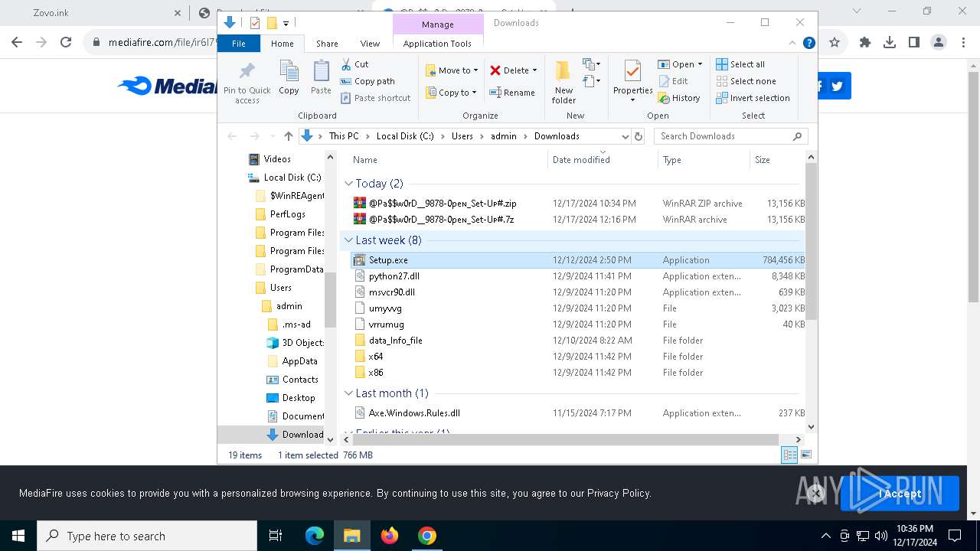Rename the selected Setup.exe file
This screenshot has height=551, width=980.
[512, 93]
